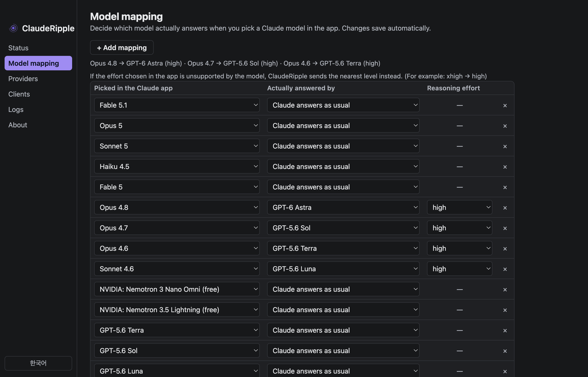Open answered-by dropdown for Nemotron 3 Nano Omni
Screen dimensions: 588x377
coord(343,289)
